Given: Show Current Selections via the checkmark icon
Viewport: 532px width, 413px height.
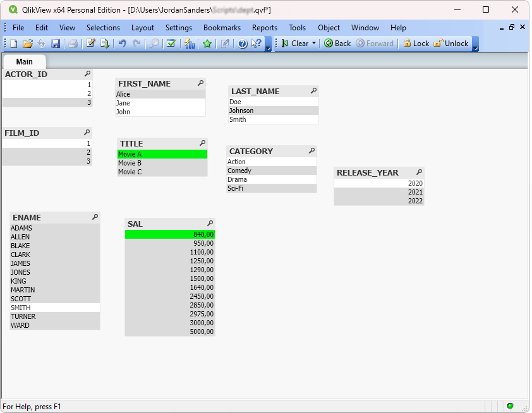Looking at the screenshot, I should [171, 44].
